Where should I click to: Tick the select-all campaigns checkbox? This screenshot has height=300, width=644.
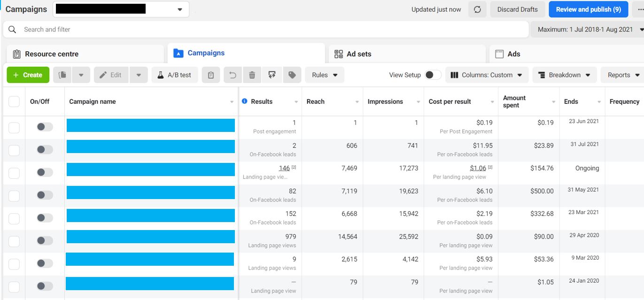14,101
